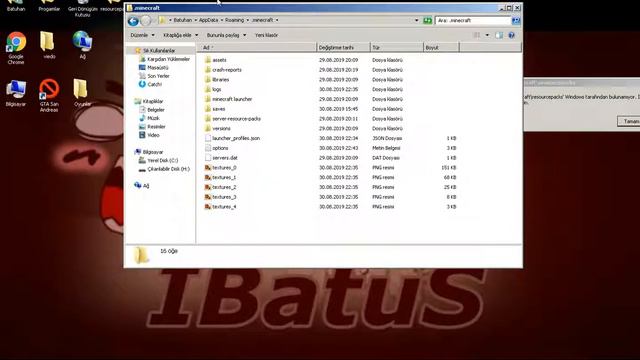Image resolution: width=640 pixels, height=360 pixels.
Task: Select the GTA San Andreas desktop shortcut
Action: pos(49,95)
